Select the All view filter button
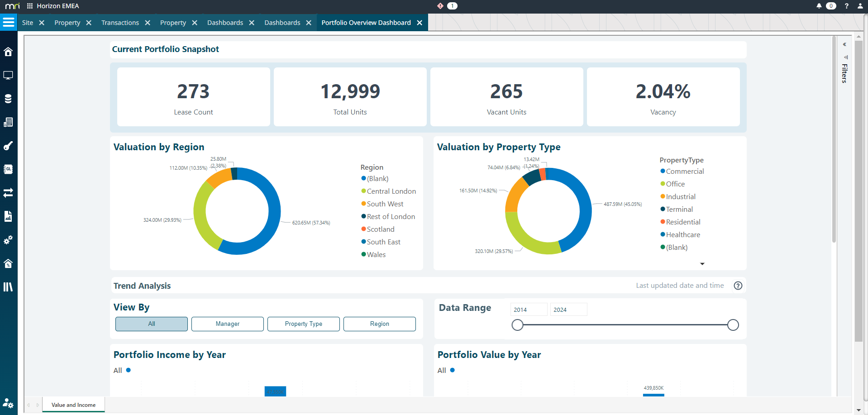The image size is (868, 415). click(151, 324)
